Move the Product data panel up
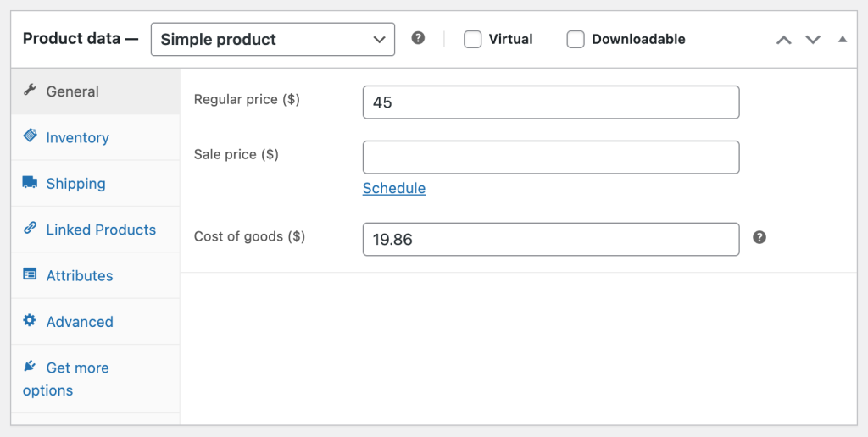 784,39
